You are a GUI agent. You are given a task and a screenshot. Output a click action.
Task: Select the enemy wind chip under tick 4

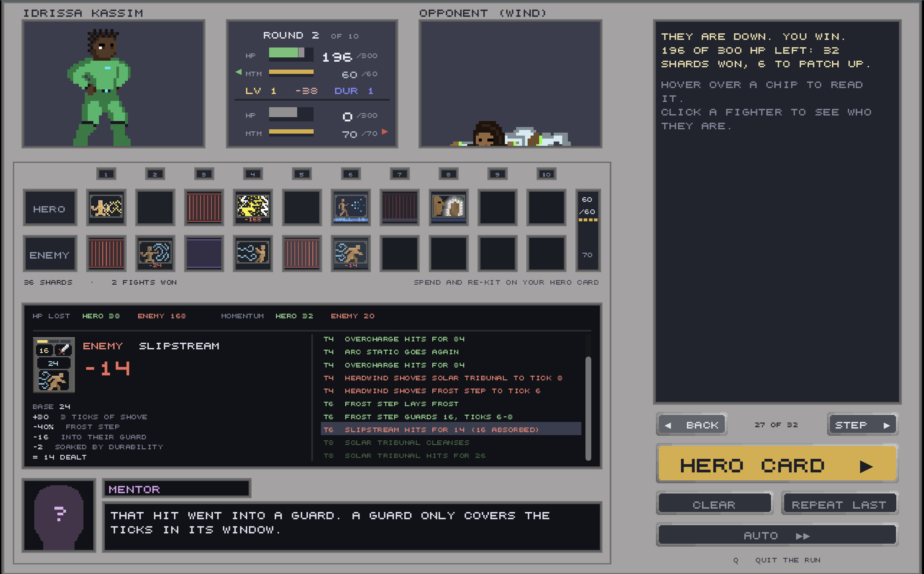pos(253,253)
